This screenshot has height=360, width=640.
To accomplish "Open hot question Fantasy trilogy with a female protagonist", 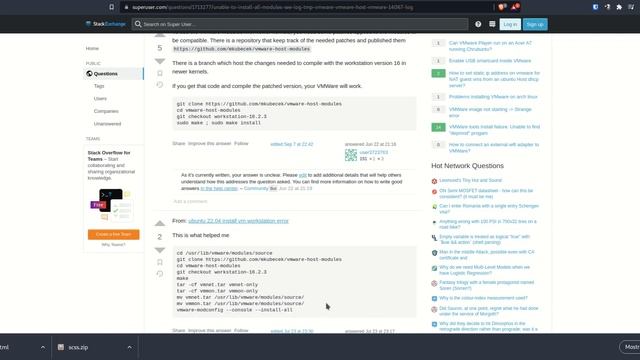I will click(x=487, y=285).
